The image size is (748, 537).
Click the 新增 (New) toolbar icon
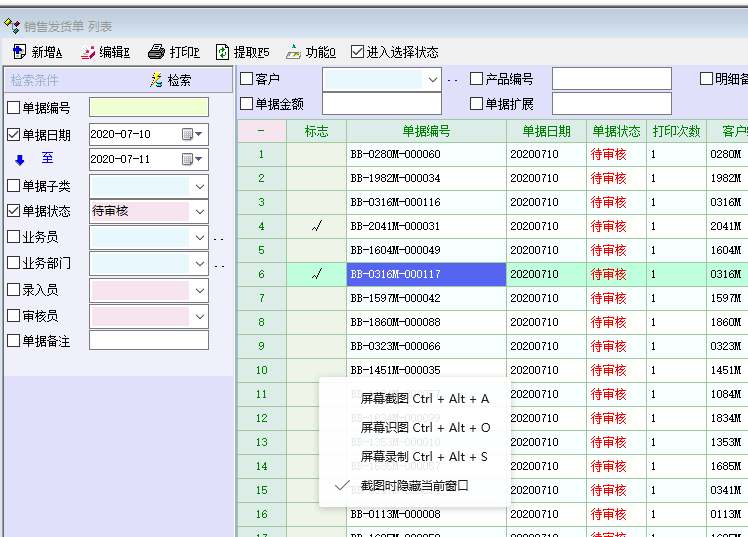click(x=20, y=52)
